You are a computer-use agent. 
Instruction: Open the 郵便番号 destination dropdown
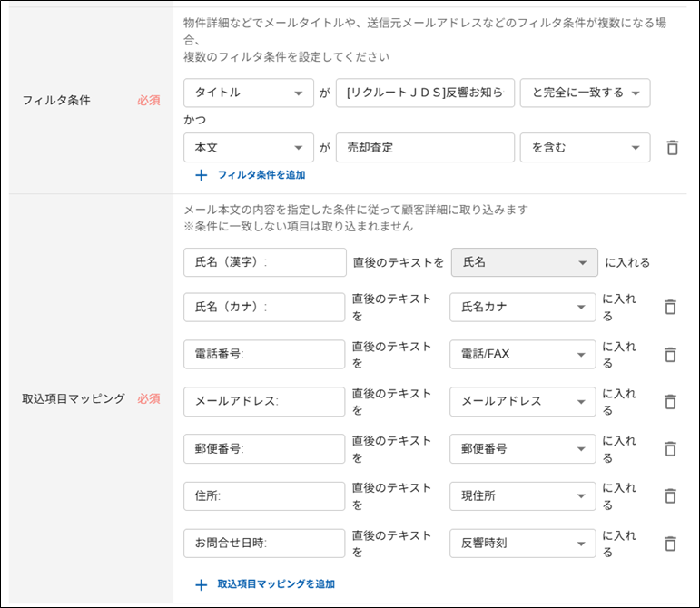(x=523, y=449)
